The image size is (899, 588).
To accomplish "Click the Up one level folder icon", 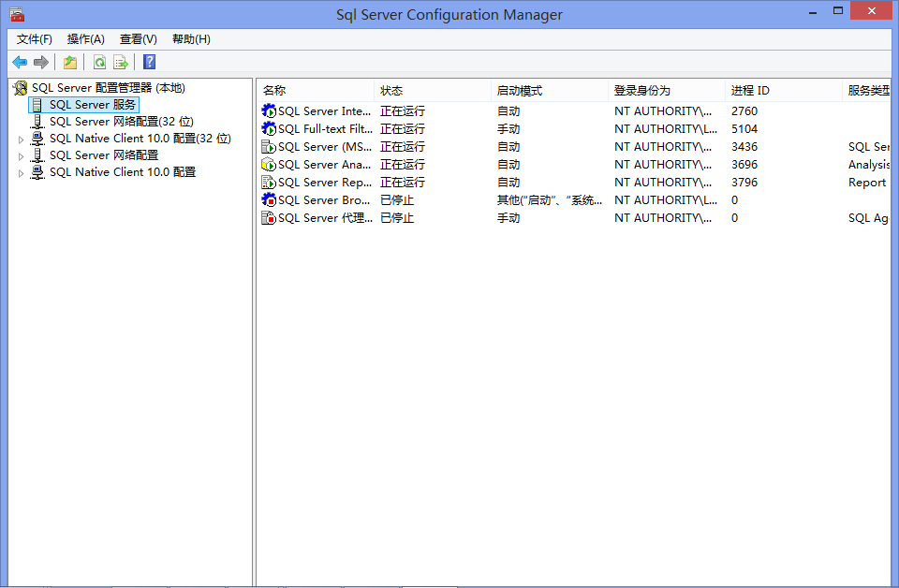I will [x=70, y=62].
